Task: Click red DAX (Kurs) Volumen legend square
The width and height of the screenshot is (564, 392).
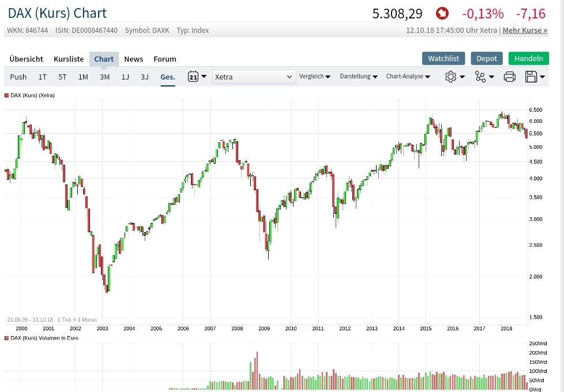Action: click(x=6, y=338)
